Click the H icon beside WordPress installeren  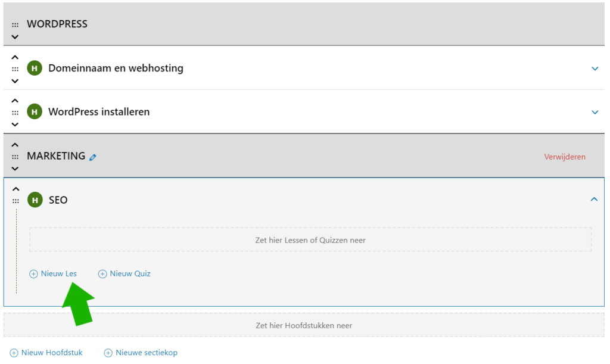coord(35,112)
